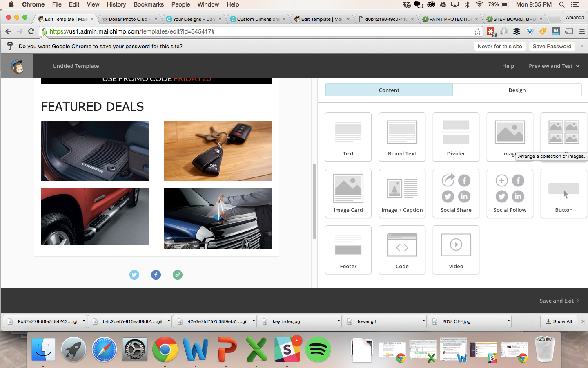Click the Save Password button

552,46
